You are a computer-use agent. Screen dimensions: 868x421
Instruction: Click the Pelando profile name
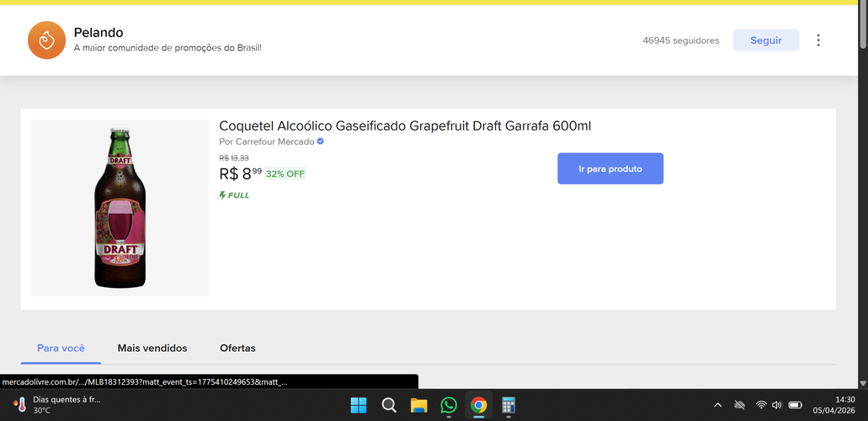(x=99, y=33)
